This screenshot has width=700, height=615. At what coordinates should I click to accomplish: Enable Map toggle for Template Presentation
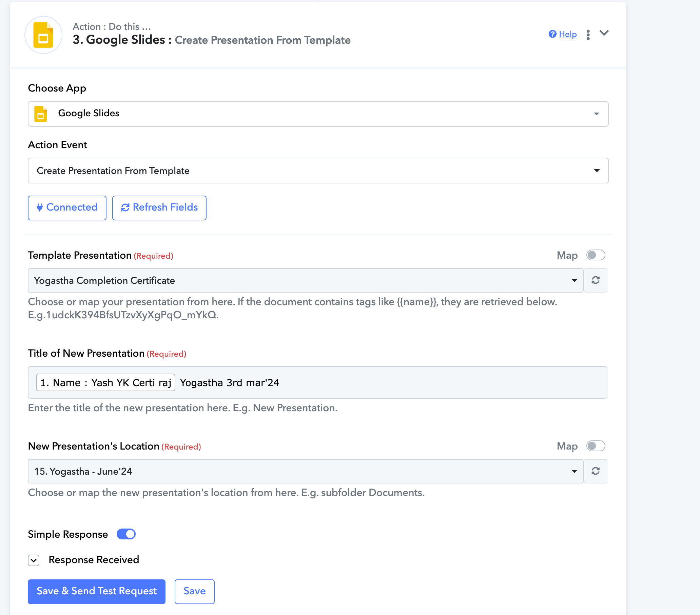coord(596,255)
